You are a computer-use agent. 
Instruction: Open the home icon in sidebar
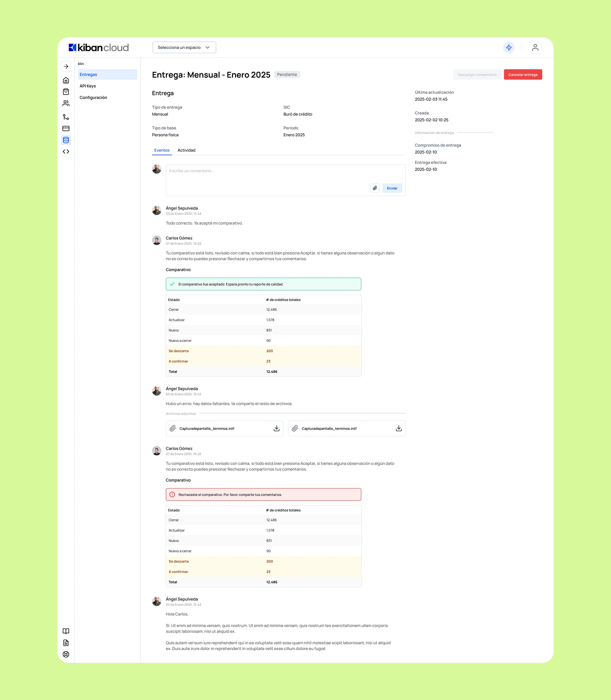tap(66, 80)
